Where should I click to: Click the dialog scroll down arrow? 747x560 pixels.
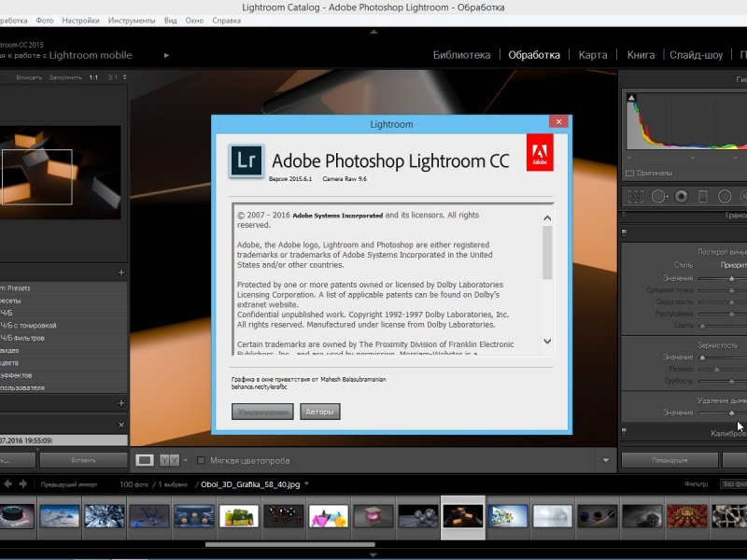(x=547, y=341)
